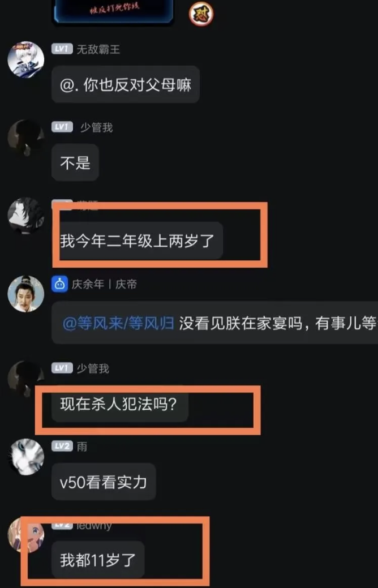Viewport: 378px width, 588px height.
Task: Select the v50看看实力 bubble
Action: [x=104, y=482]
